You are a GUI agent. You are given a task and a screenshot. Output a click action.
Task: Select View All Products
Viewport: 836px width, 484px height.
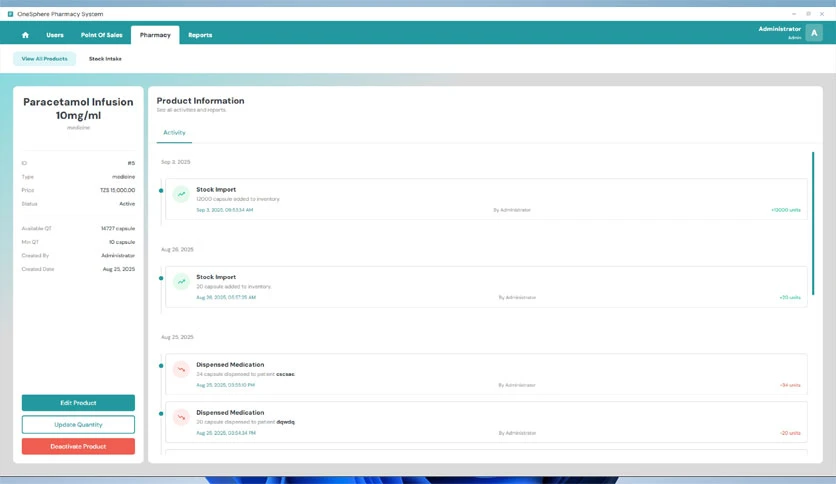pyautogui.click(x=44, y=59)
